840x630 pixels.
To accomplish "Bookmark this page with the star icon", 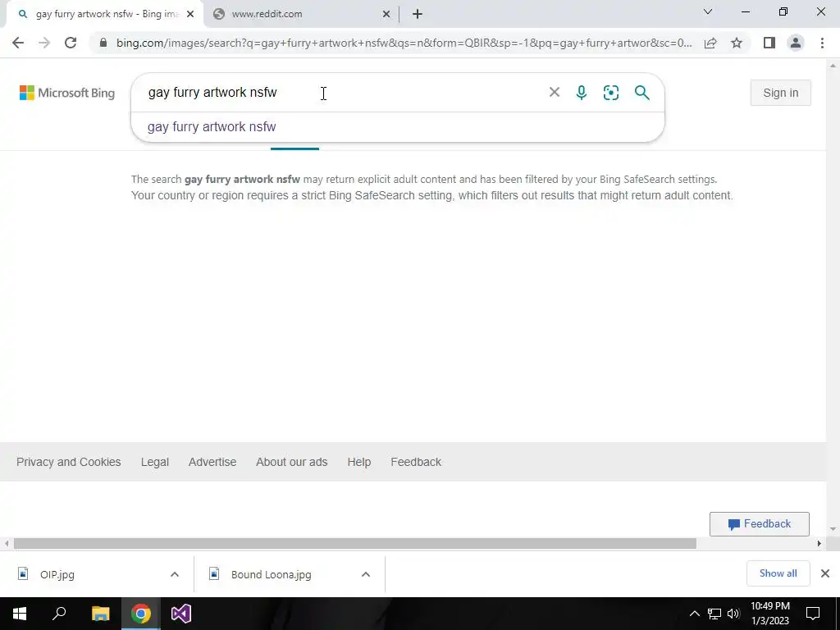I will click(x=737, y=43).
